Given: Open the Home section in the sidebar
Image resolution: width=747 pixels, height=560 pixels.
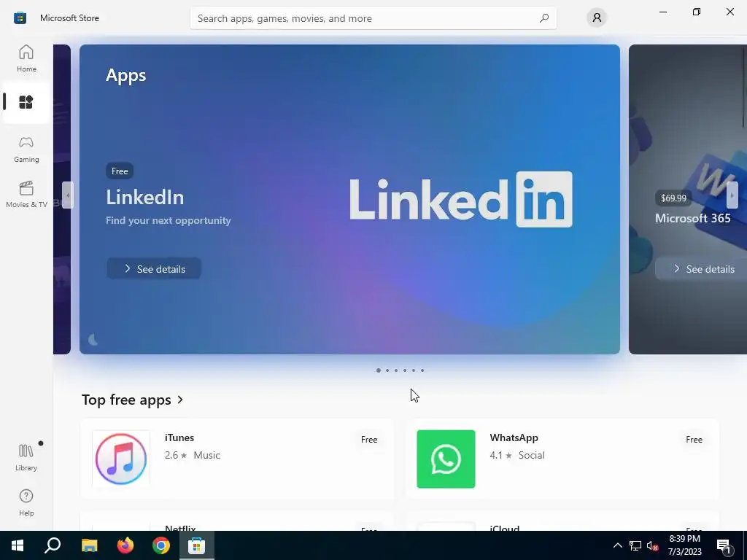Looking at the screenshot, I should tap(26, 58).
